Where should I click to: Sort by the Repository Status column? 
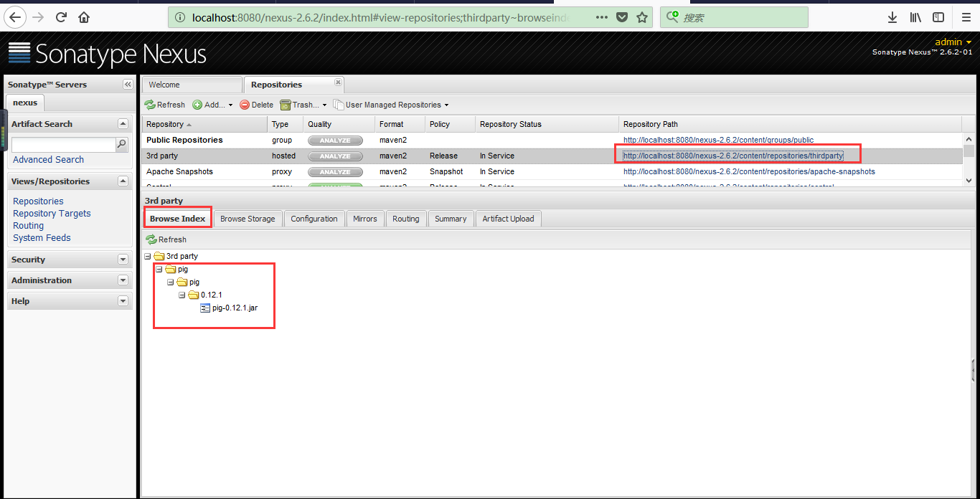pyautogui.click(x=547, y=124)
